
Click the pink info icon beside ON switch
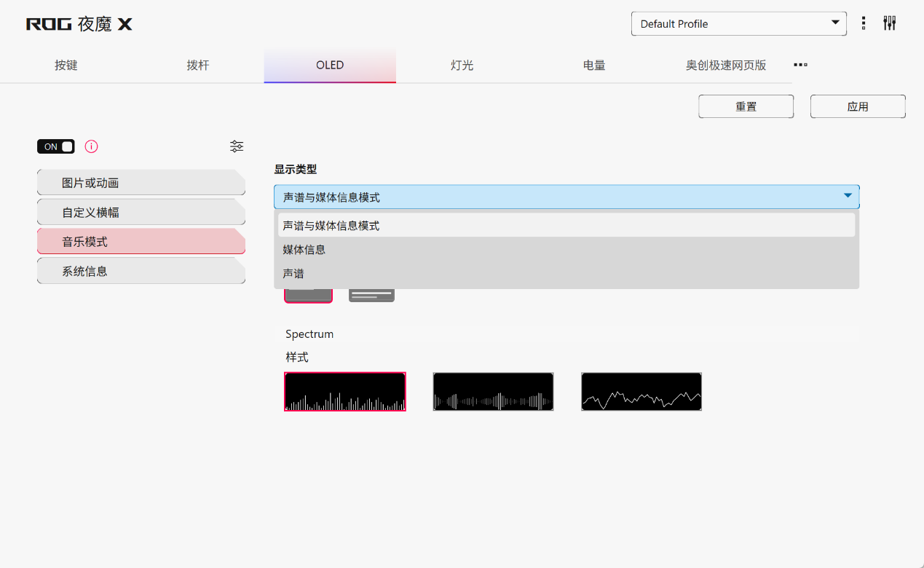pyautogui.click(x=91, y=146)
